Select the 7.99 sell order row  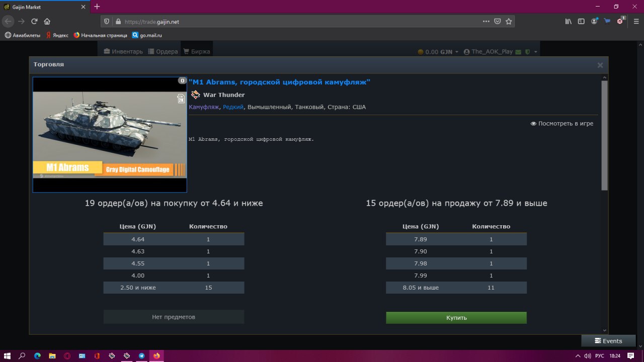coord(456,276)
